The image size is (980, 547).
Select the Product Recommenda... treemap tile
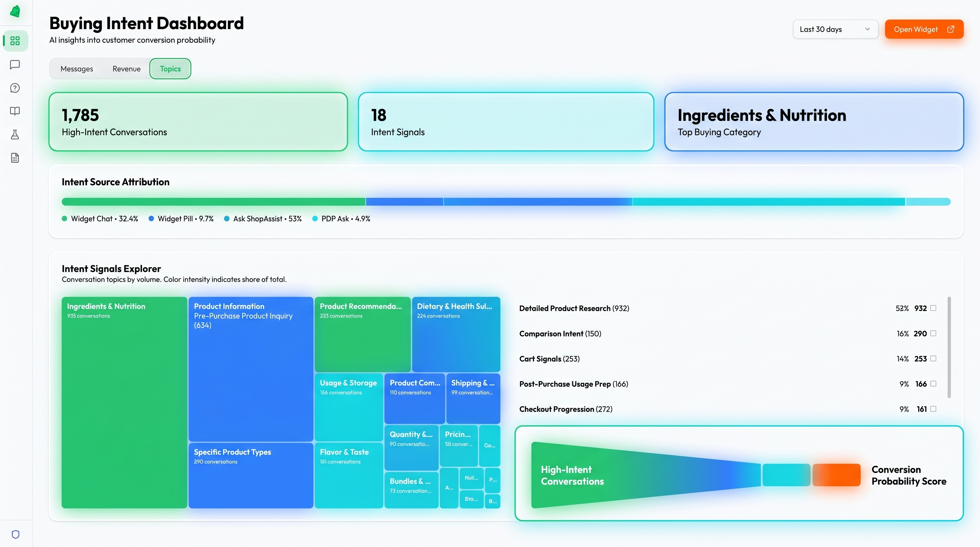click(x=362, y=334)
